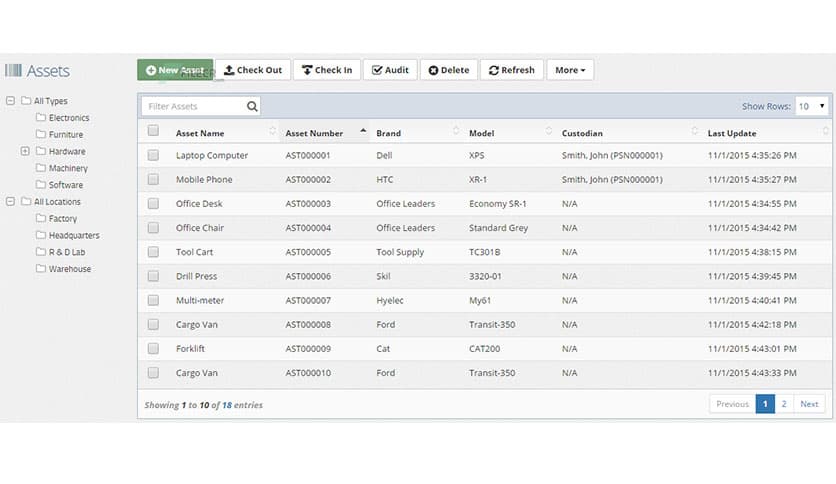
Task: Click the Next pagination button
Action: tap(809, 404)
